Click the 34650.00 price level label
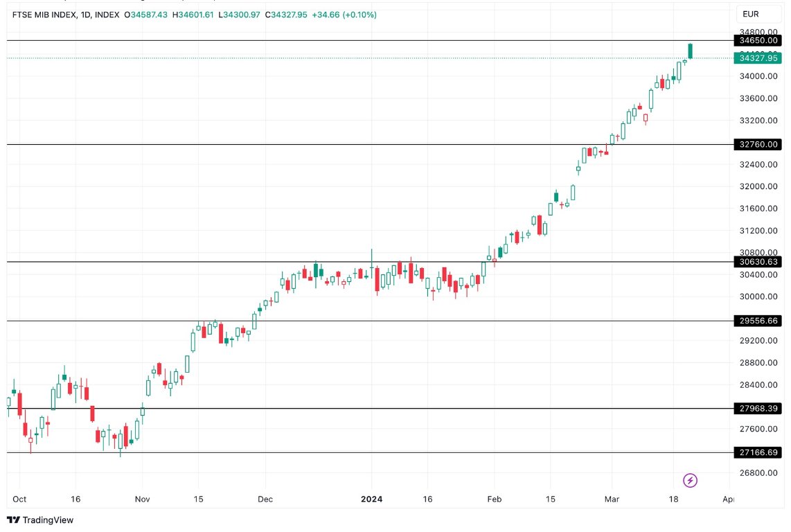The image size is (791, 532). pos(756,40)
